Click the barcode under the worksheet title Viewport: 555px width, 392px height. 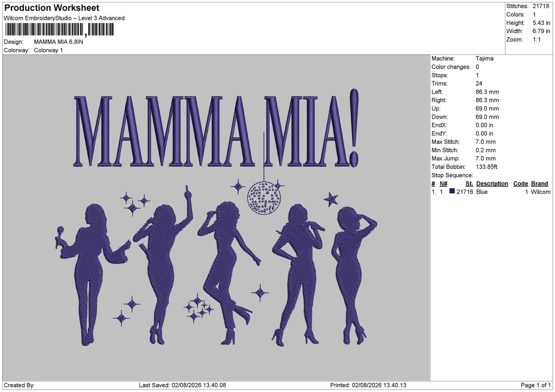[60, 30]
